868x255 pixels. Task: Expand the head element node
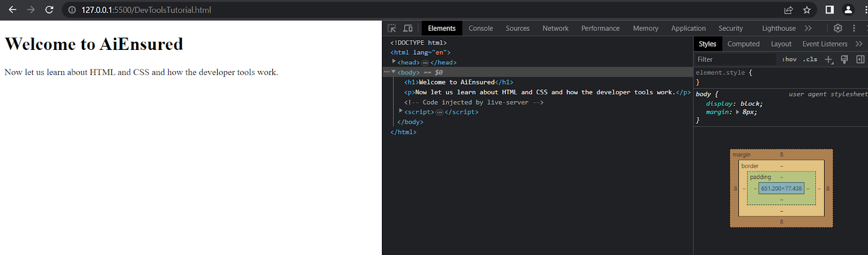coord(394,62)
